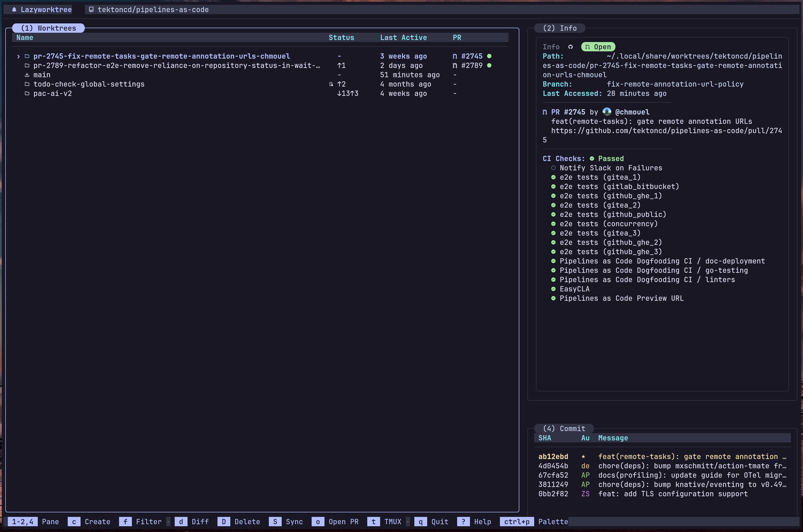Click the "51 minutes ago" cell for main
Screen dimensions: 803x532
click(x=410, y=75)
